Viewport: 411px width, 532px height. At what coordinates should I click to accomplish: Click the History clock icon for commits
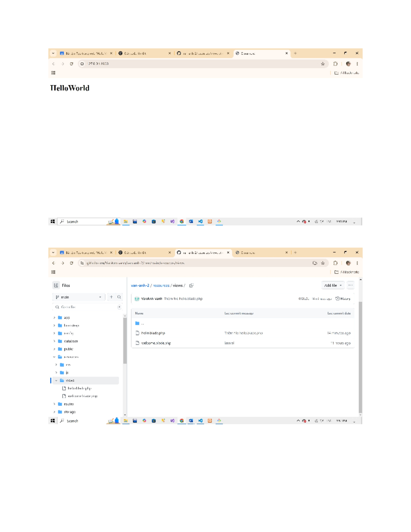338,299
